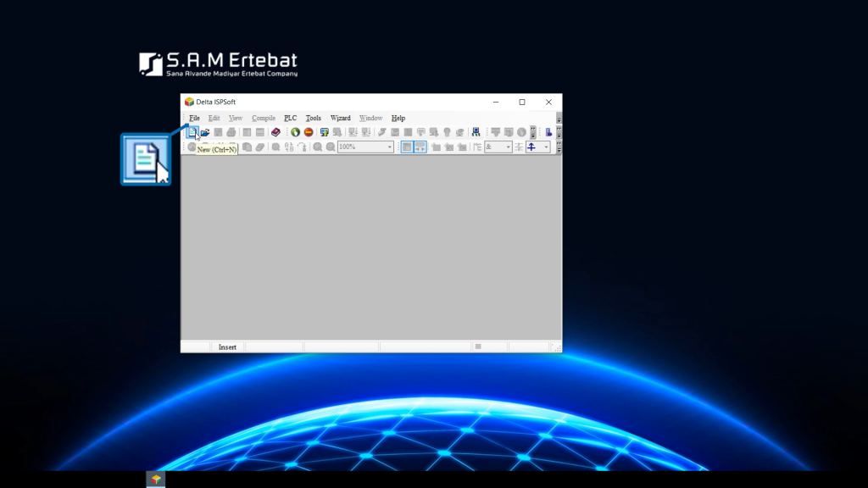Click the greyed Zoom Out magnifier icon

(x=331, y=147)
